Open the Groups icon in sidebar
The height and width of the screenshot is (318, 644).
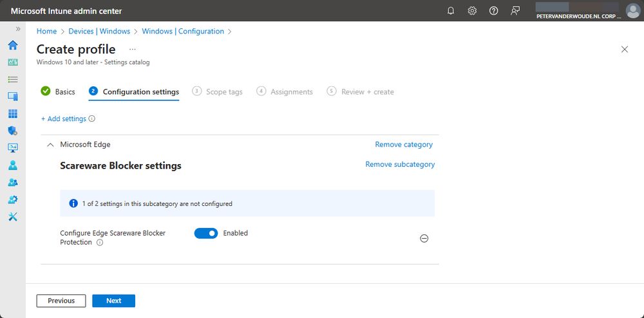[13, 183]
